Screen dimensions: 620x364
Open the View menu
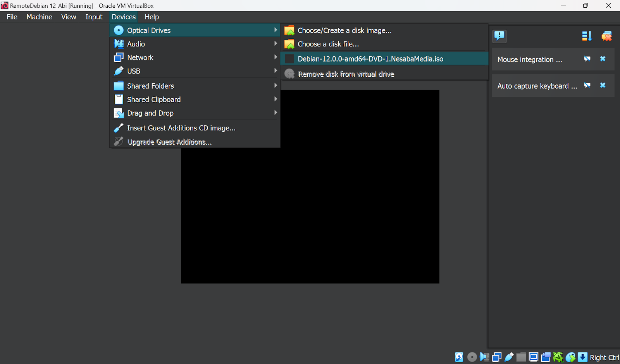point(69,17)
